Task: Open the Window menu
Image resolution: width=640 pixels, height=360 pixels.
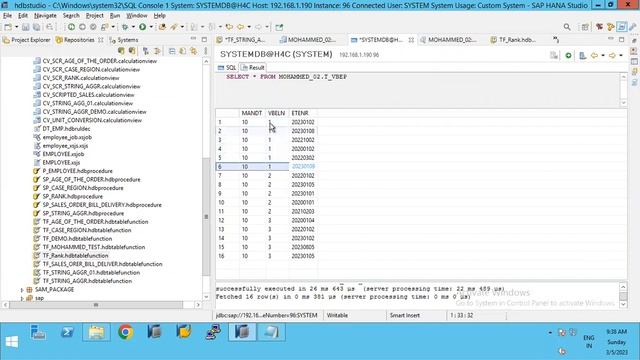Action: [137, 16]
